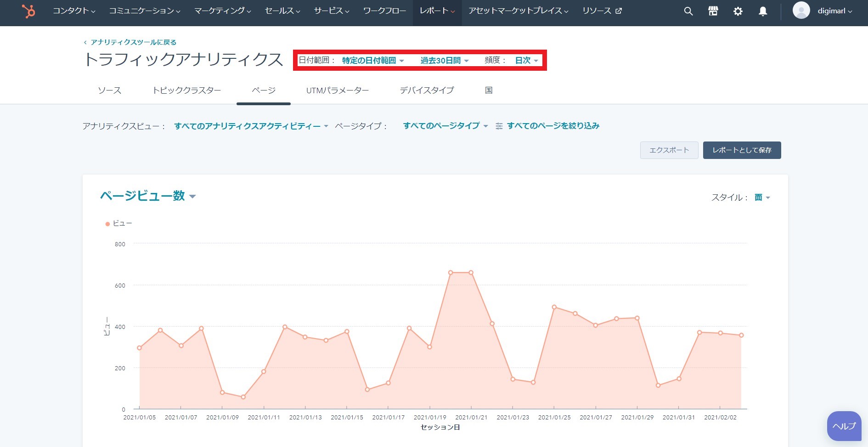Open the すべてのページタイプ dropdown
Screen dimensions: 868x447
pos(445,126)
